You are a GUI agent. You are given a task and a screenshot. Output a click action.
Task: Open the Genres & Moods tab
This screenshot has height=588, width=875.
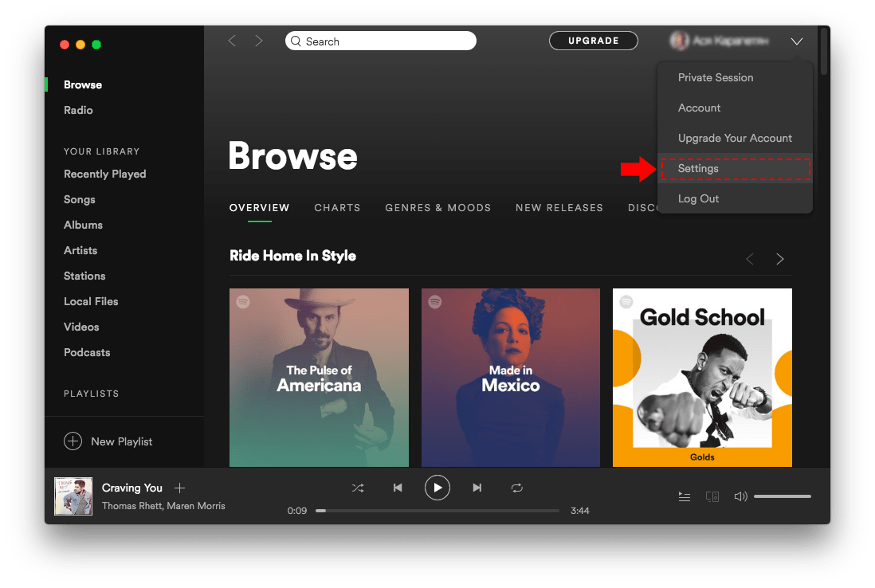pos(438,207)
